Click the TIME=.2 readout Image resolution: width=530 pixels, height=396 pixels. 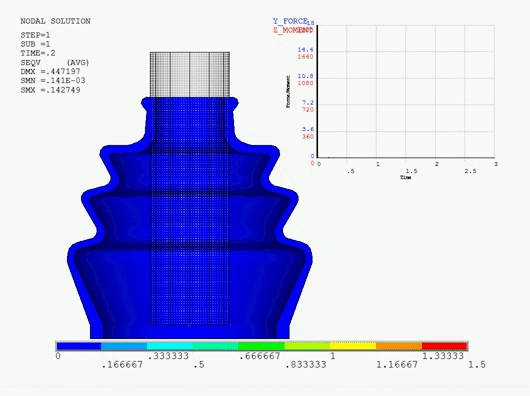click(x=38, y=53)
